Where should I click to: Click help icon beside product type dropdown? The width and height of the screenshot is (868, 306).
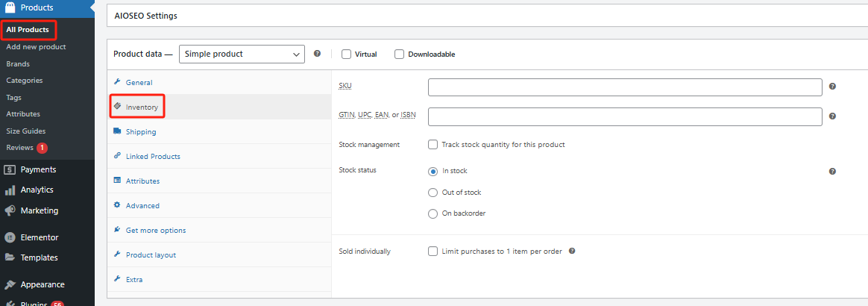click(x=317, y=54)
